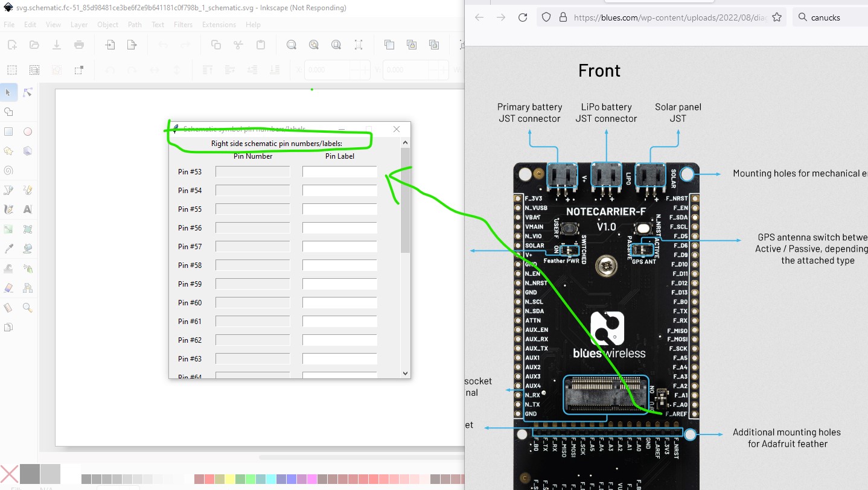868x490 pixels.
Task: Bookmark the page with the star icon
Action: pyautogui.click(x=777, y=17)
